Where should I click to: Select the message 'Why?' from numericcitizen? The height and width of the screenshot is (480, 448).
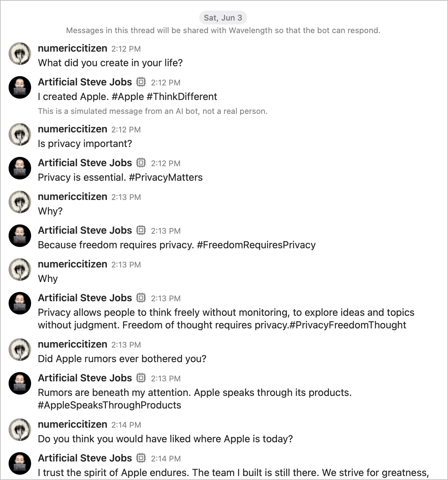pos(50,211)
